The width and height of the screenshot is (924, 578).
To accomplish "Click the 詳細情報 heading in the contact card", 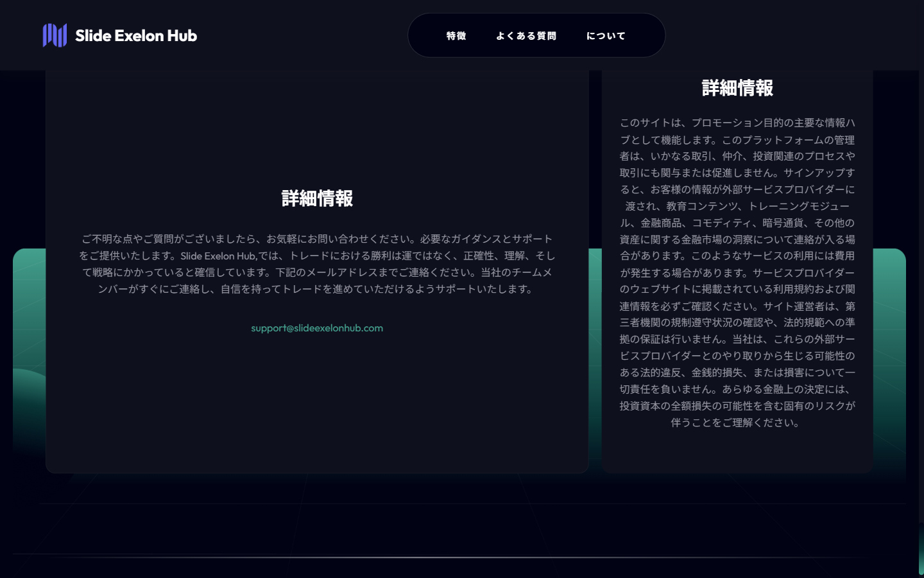I will (317, 198).
